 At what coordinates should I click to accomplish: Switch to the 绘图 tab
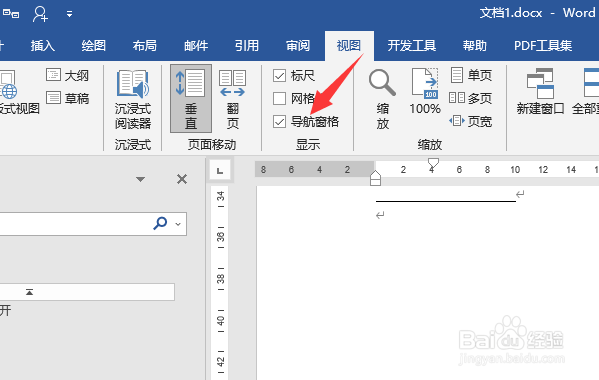click(x=94, y=46)
